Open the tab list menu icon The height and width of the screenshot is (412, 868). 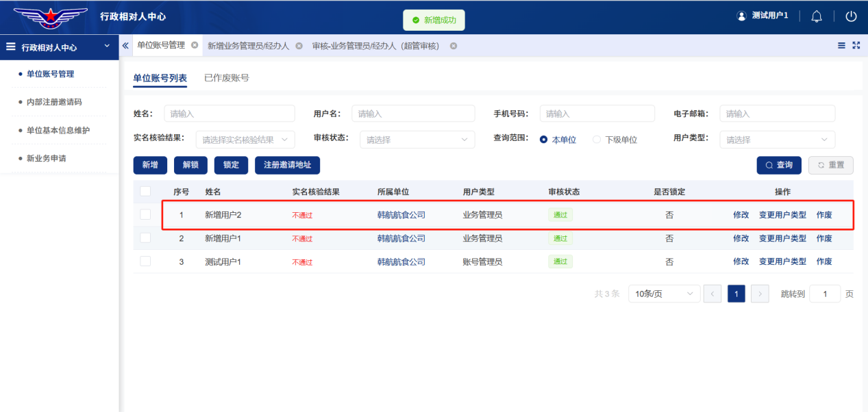[841, 45]
